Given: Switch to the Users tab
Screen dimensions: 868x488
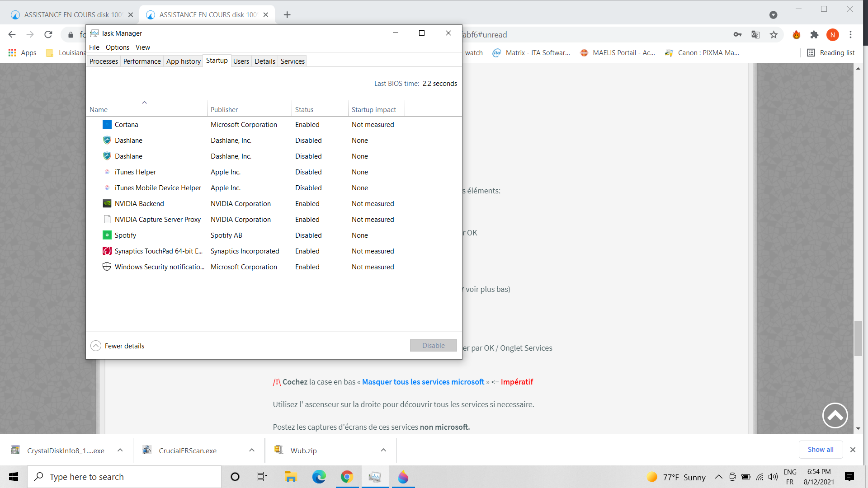Looking at the screenshot, I should click(x=241, y=61).
